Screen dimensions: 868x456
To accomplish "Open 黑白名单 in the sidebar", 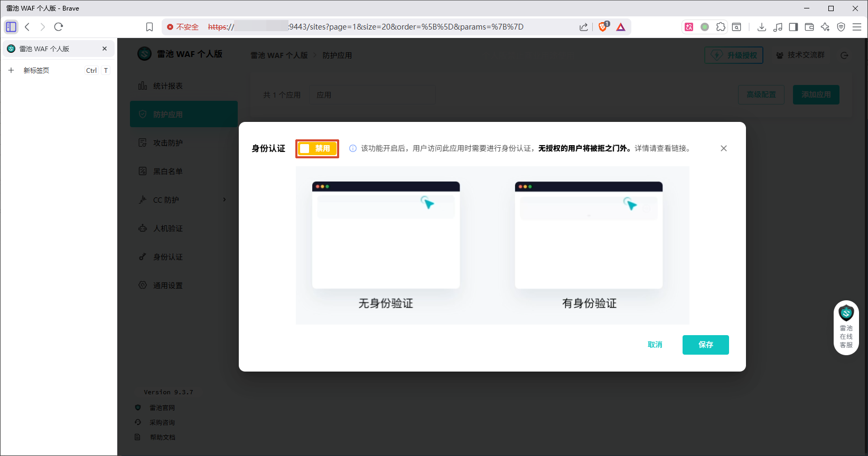I will (x=184, y=172).
